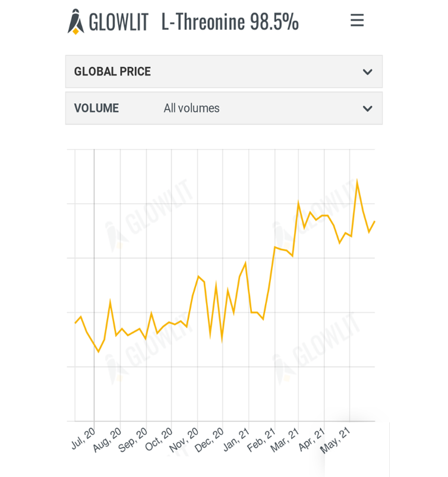
Task: Click the Jan, 21 axis label
Action: (x=236, y=439)
